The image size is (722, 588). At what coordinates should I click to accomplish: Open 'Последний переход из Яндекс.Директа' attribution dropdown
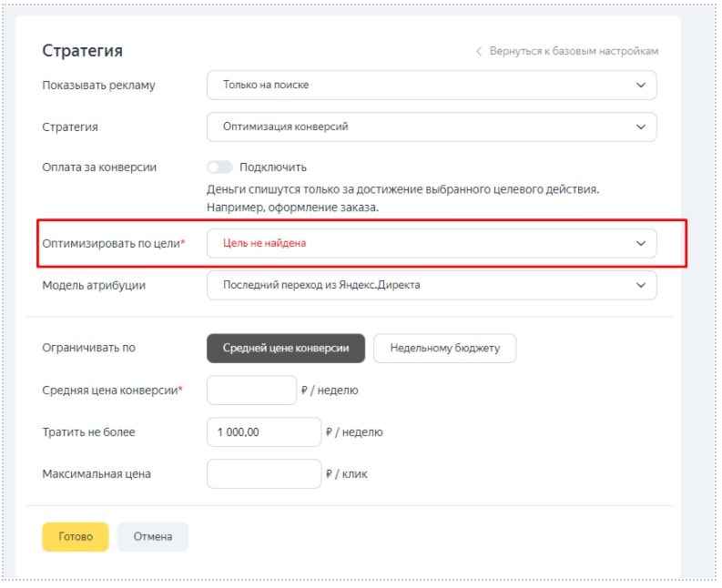coord(419,285)
